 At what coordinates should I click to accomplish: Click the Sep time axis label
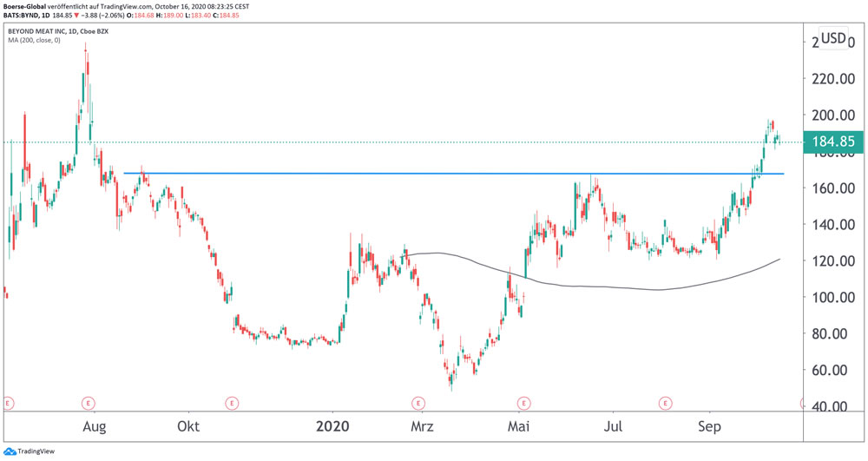pyautogui.click(x=709, y=426)
